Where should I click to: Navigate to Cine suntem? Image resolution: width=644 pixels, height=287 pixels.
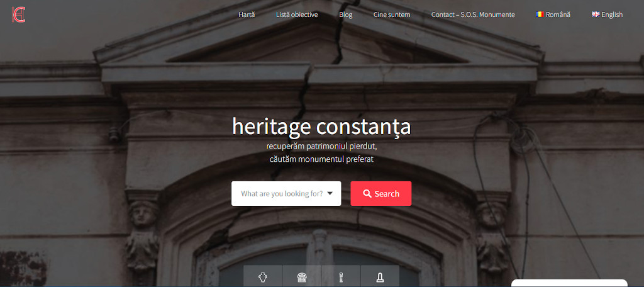(391, 14)
